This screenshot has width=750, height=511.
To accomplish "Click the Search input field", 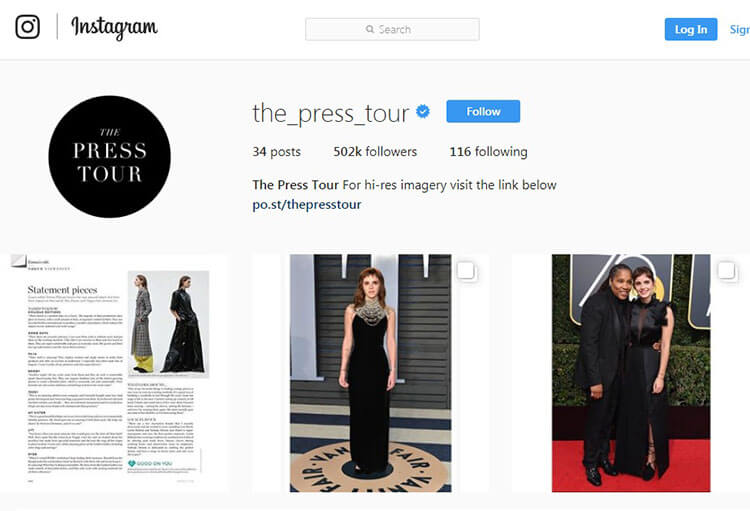I will pos(392,29).
